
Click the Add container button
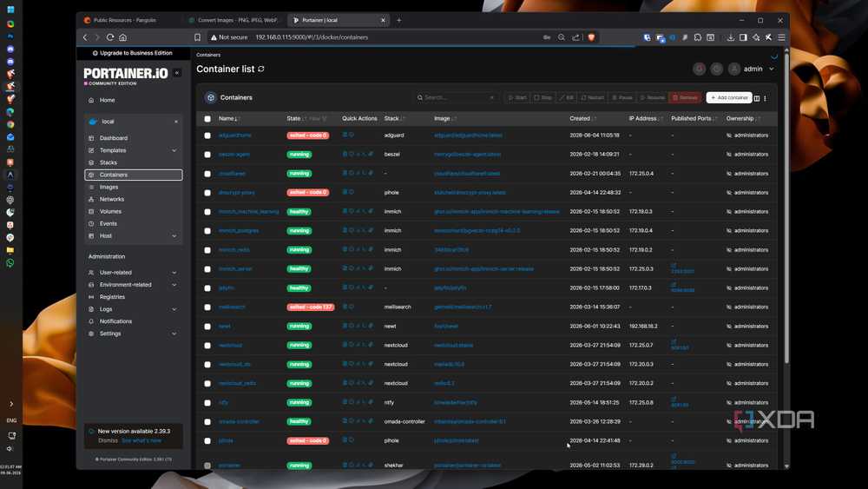click(729, 97)
